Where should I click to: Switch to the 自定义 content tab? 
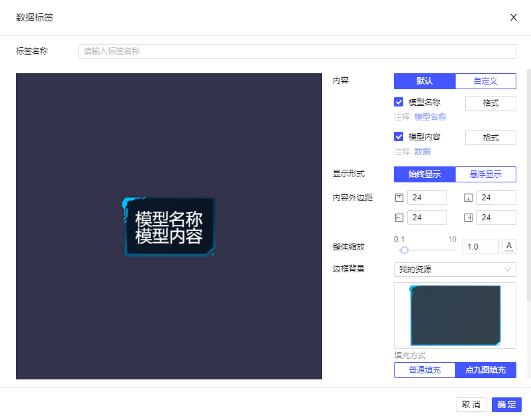pyautogui.click(x=486, y=81)
